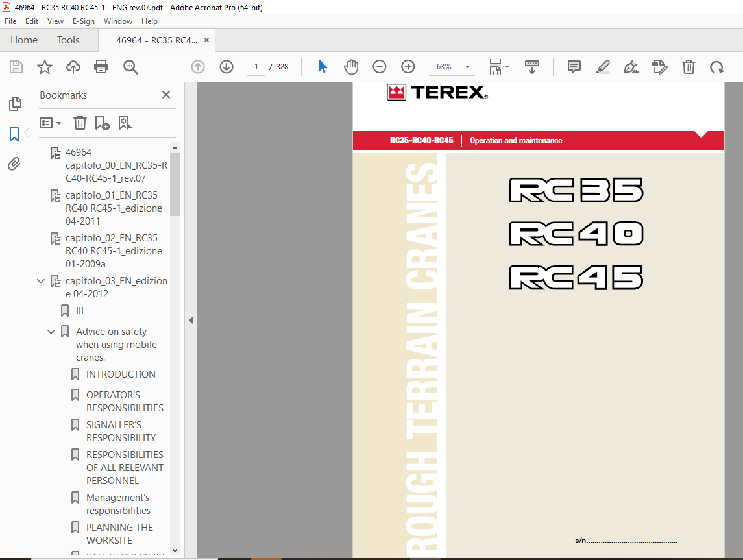The image size is (743, 560).
Task: Click the 63% zoom value field
Action: point(444,67)
